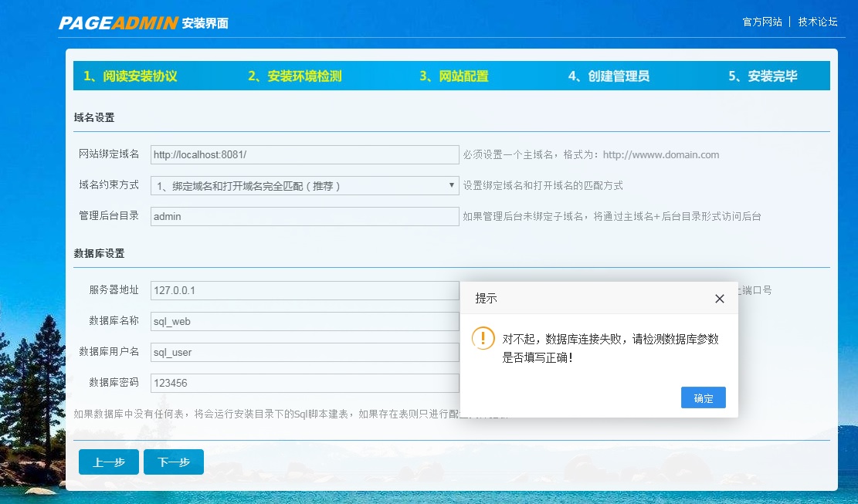The height and width of the screenshot is (504, 858).
Task: Focus the 服务器地址 input field
Action: 304,290
